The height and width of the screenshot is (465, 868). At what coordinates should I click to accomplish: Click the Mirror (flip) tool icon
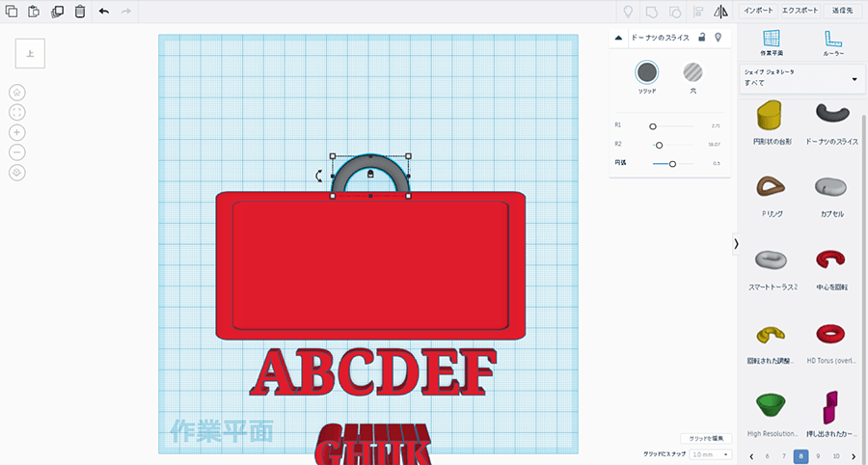coord(720,12)
